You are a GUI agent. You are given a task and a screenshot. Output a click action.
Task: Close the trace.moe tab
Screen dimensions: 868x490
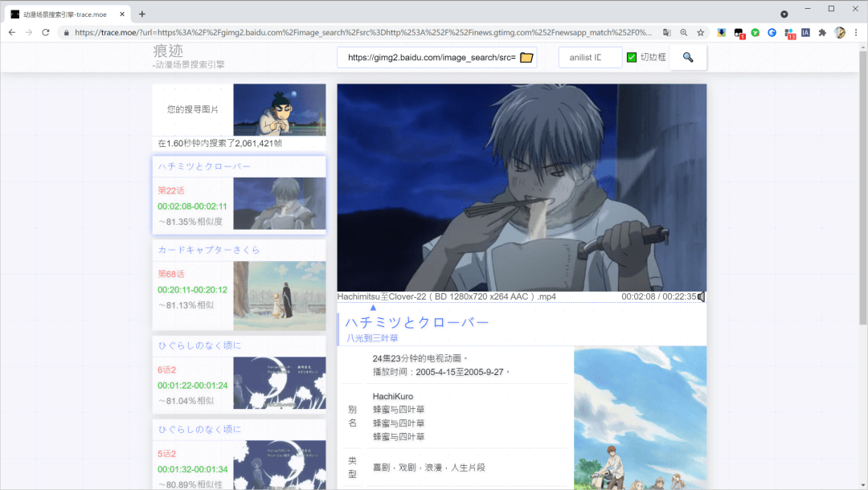coord(122,14)
